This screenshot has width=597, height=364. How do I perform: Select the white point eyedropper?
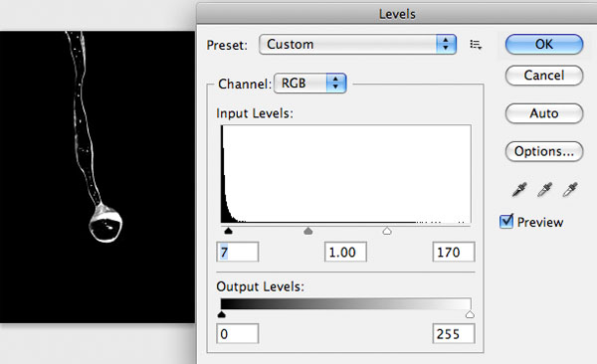pos(570,189)
